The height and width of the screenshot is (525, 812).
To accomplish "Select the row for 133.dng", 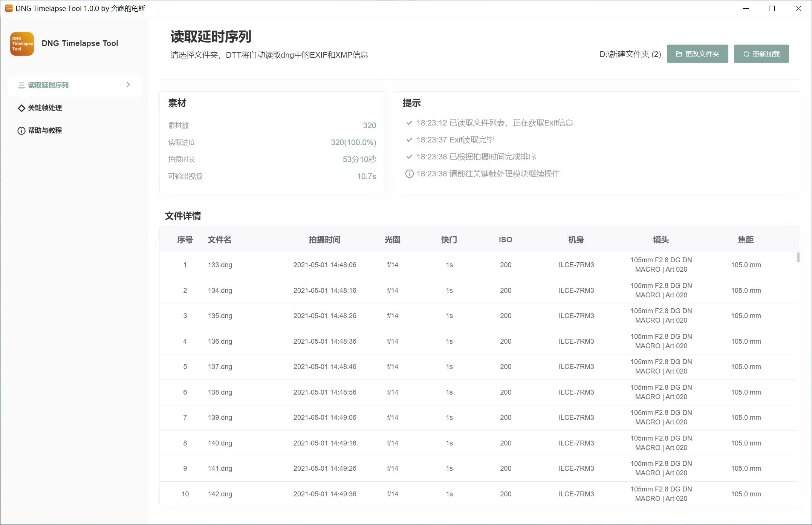I will [x=220, y=265].
